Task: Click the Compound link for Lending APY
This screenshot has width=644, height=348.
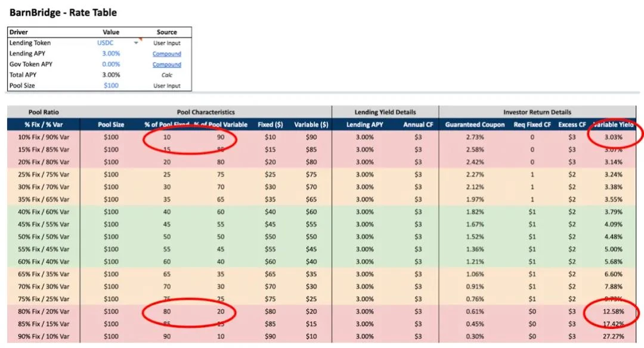Action: click(x=166, y=54)
